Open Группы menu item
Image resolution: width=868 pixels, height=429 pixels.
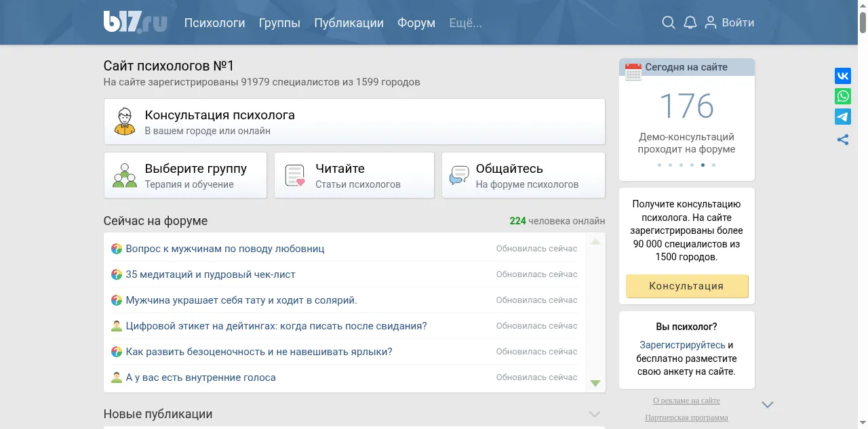279,22
